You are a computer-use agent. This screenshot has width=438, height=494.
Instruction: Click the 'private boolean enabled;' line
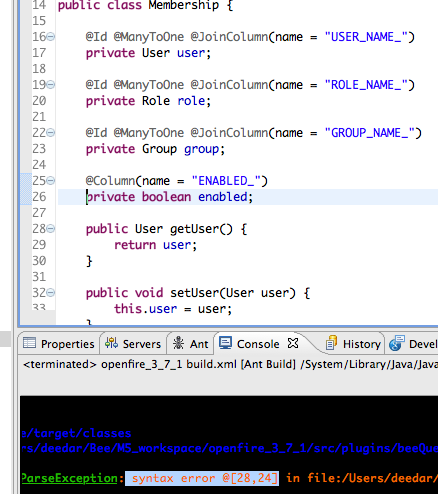point(170,197)
